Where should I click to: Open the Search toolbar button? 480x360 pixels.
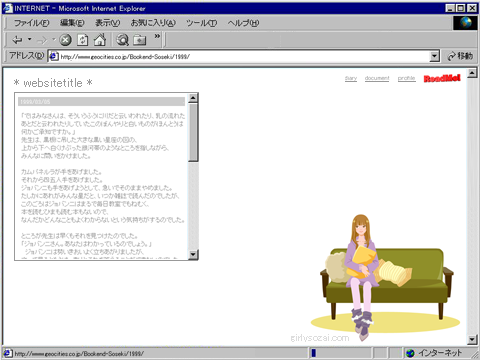pyautogui.click(x=122, y=40)
